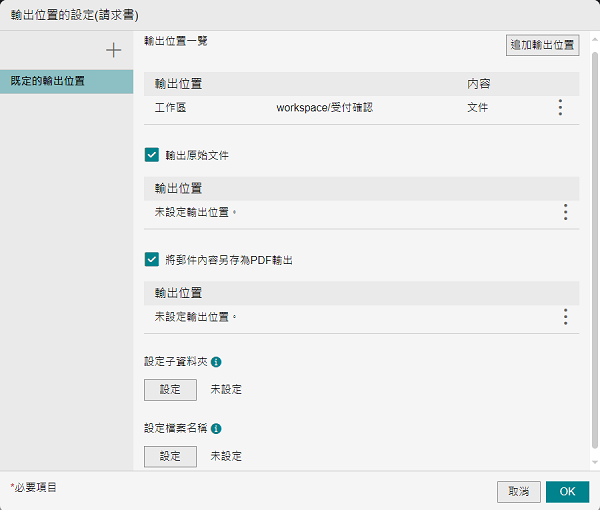
Task: Uncheck the 輸出原始文件 checkbox
Action: [x=152, y=155]
